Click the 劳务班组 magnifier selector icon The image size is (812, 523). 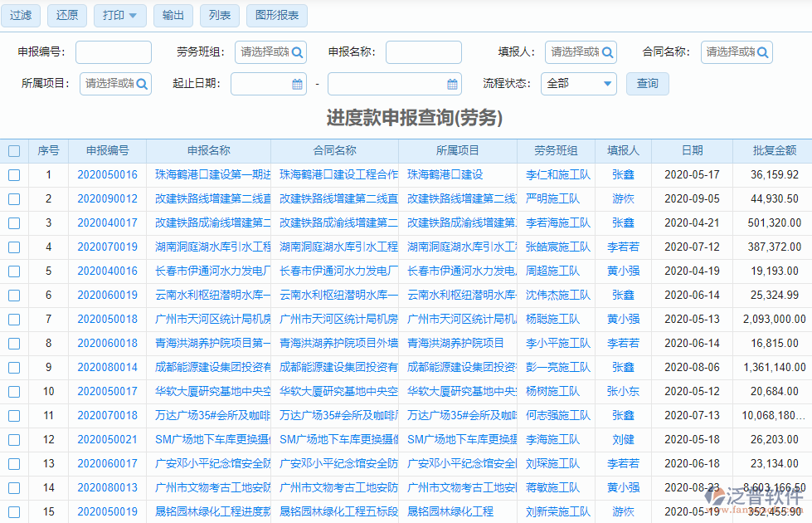(295, 51)
